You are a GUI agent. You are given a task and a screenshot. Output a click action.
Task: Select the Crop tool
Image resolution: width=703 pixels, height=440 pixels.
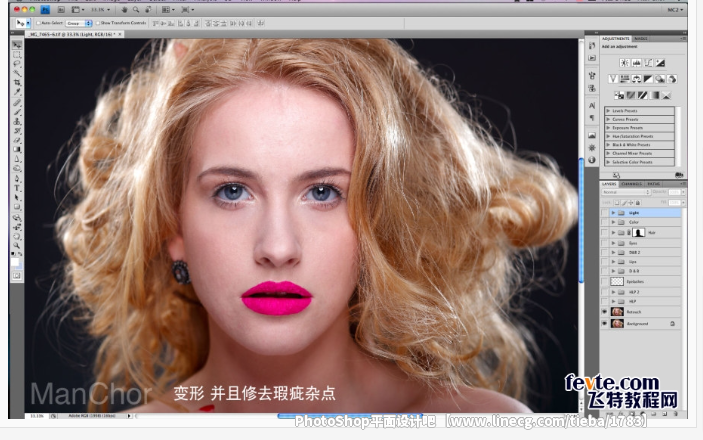coord(17,83)
